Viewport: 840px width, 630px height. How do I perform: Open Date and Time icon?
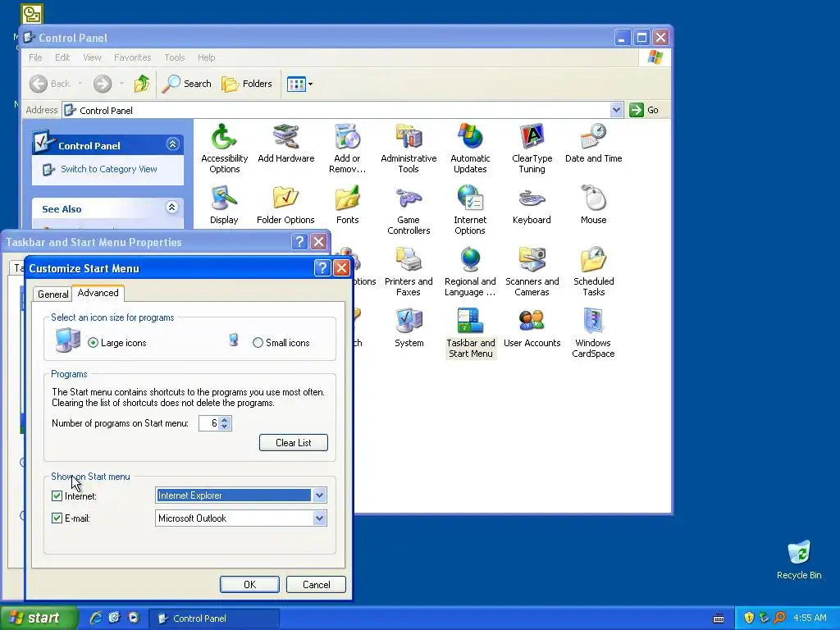pyautogui.click(x=593, y=143)
